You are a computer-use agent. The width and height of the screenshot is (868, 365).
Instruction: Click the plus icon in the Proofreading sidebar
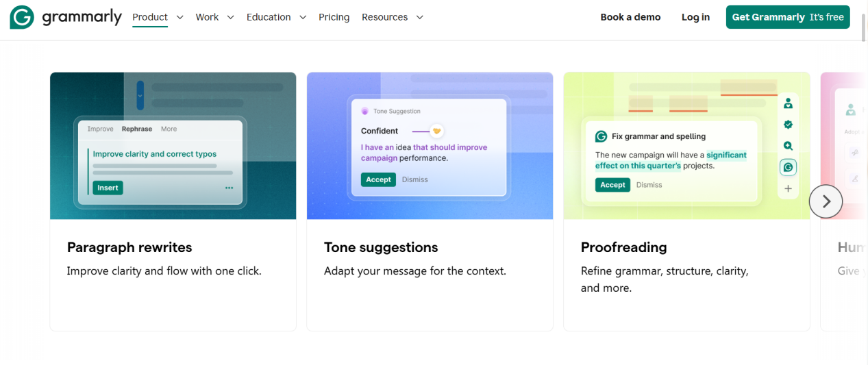click(x=788, y=188)
